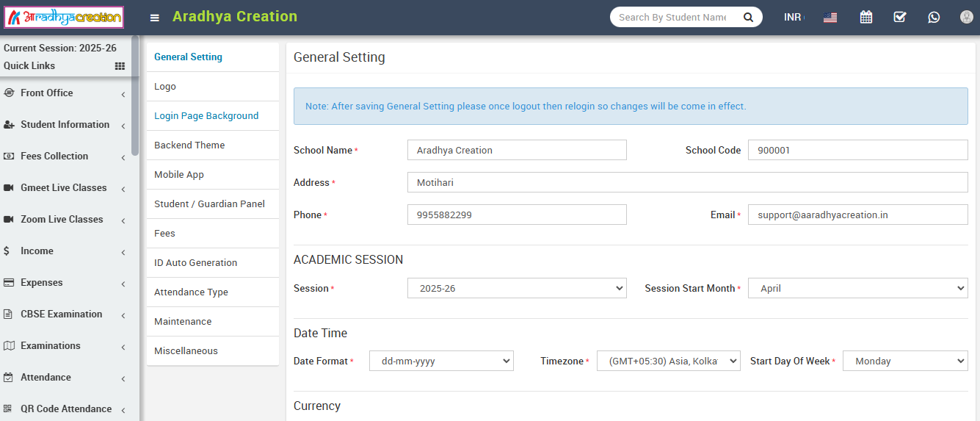Open the Timezone dropdown
The height and width of the screenshot is (421, 980).
coord(668,361)
